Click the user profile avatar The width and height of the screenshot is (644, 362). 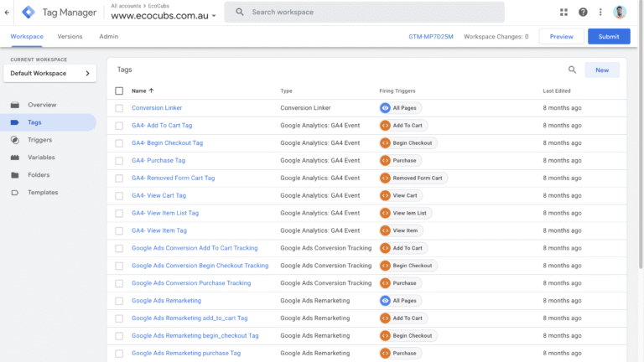[x=621, y=12]
